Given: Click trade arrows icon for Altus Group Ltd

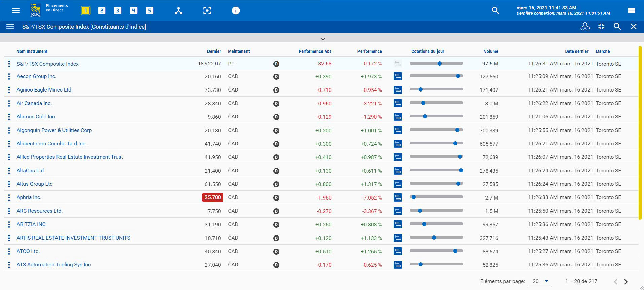Looking at the screenshot, I should (398, 184).
